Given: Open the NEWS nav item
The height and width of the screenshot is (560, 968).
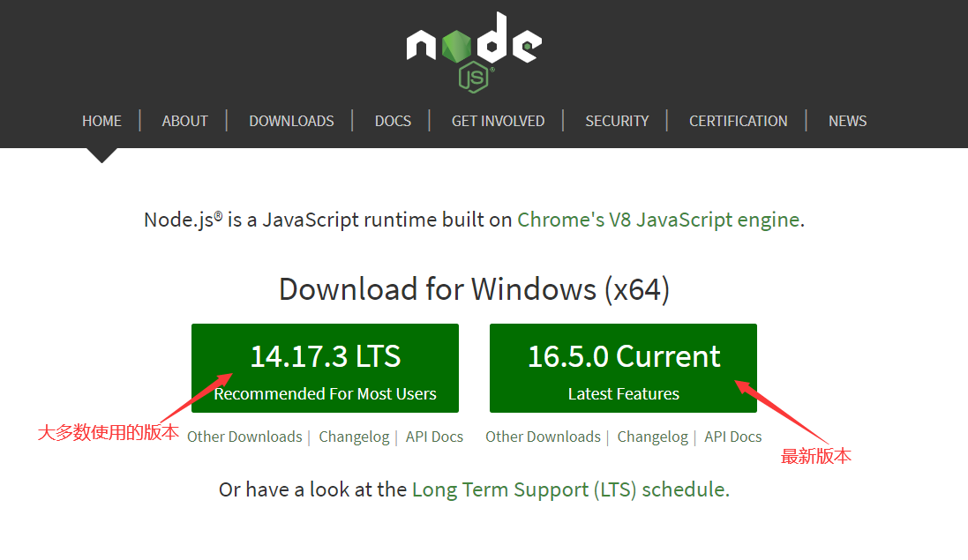Looking at the screenshot, I should tap(848, 121).
